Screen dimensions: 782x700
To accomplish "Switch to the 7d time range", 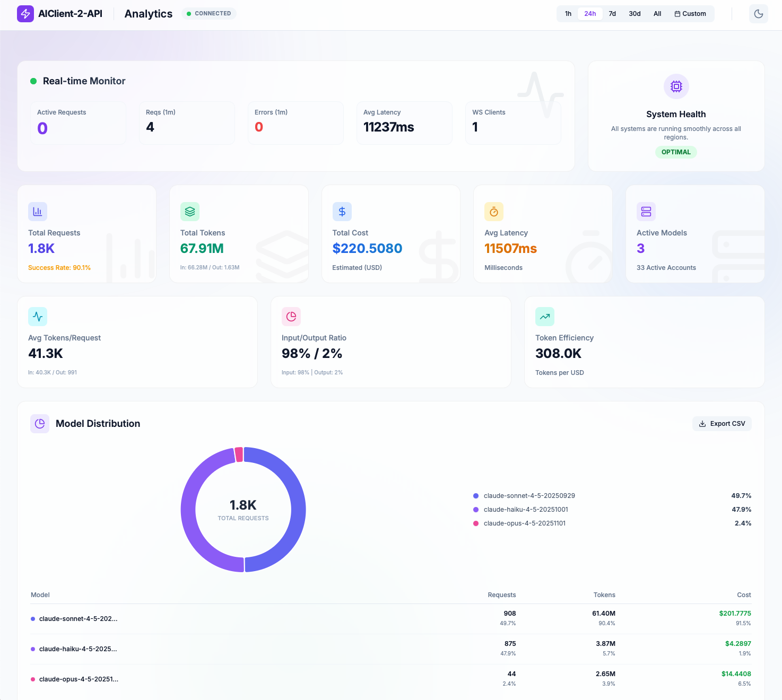I will (x=612, y=14).
